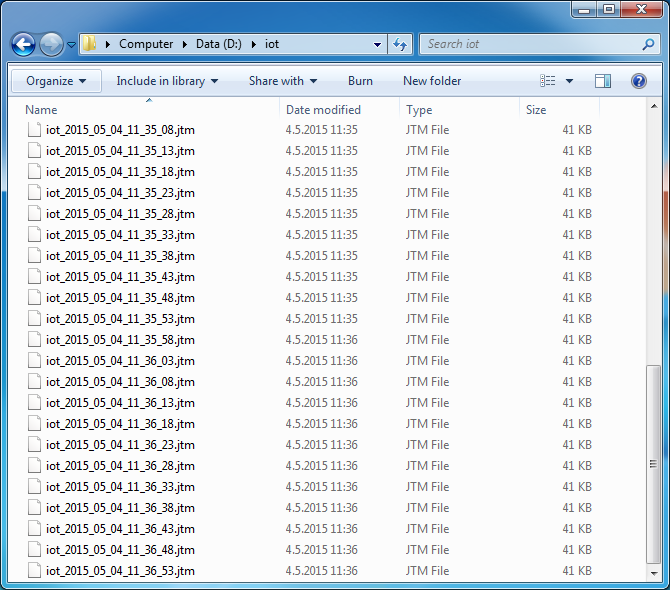This screenshot has height=590, width=670.
Task: Click the folder icon in address bar
Action: pos(90,44)
